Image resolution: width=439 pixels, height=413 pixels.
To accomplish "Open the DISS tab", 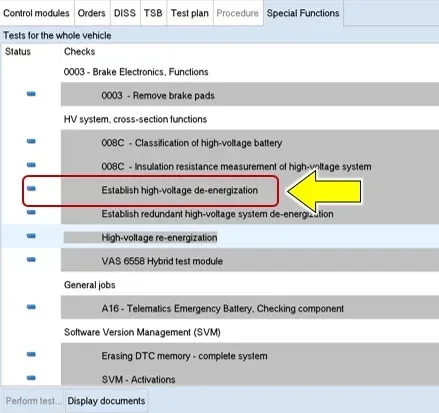I will coord(125,13).
